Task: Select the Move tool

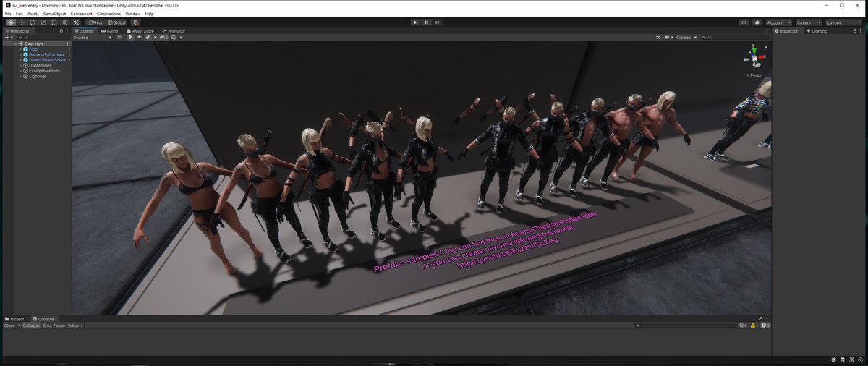Action: click(x=22, y=22)
